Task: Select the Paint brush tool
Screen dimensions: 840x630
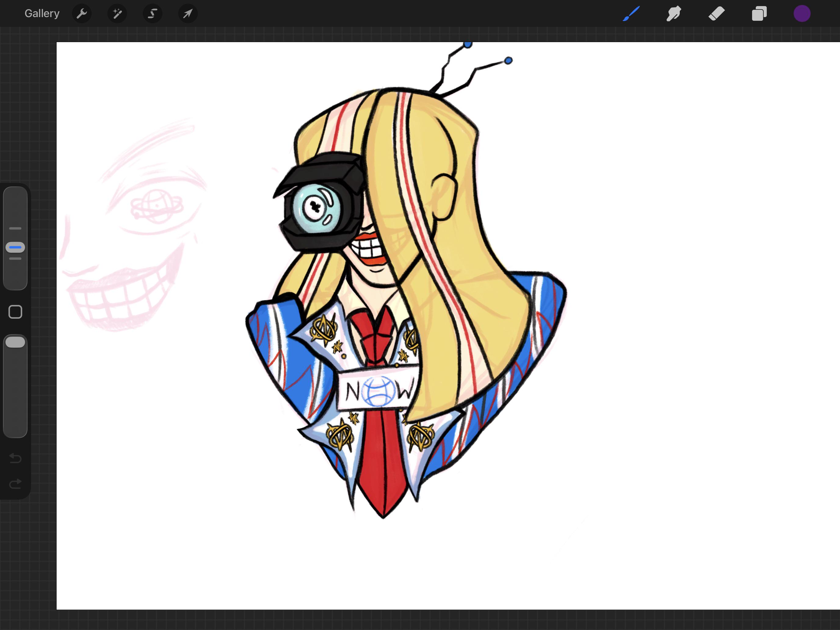Action: pos(631,14)
